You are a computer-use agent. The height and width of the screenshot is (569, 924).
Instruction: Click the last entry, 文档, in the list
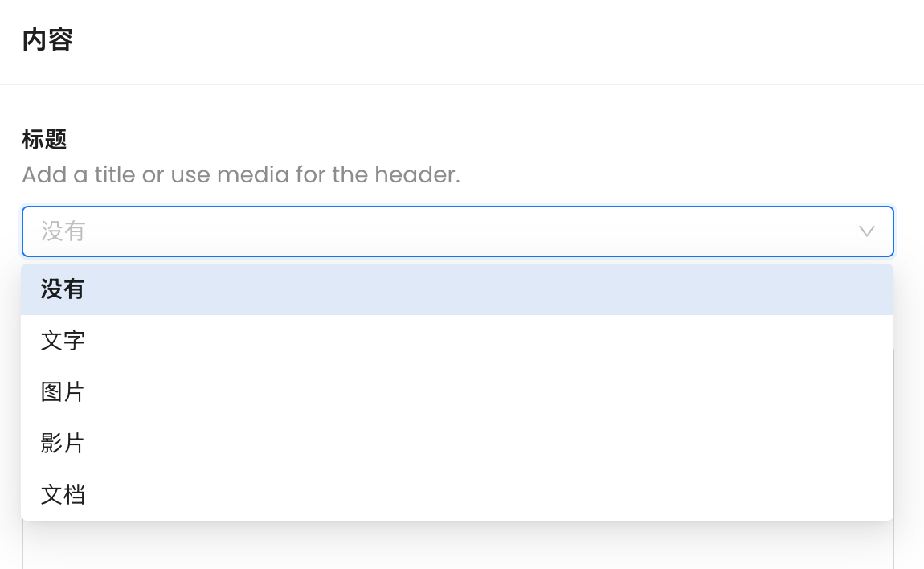pos(63,495)
